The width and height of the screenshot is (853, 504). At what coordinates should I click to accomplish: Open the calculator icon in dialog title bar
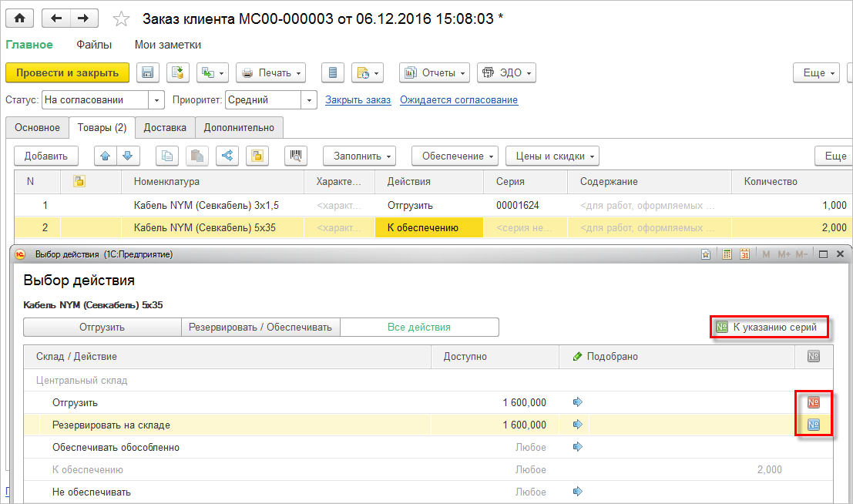click(727, 254)
